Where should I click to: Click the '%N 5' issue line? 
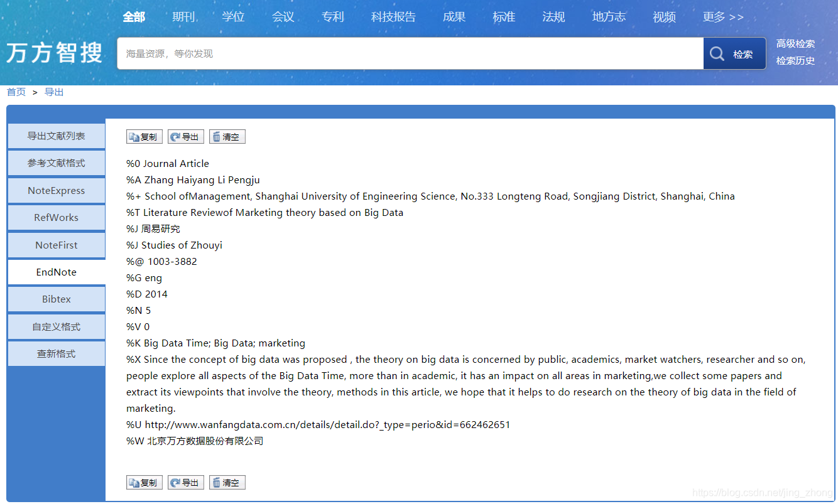click(138, 311)
